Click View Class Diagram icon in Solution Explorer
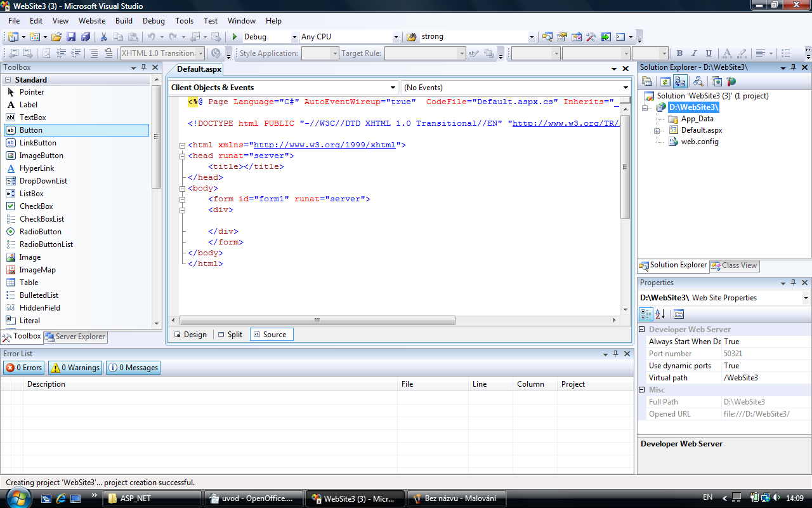Image resolution: width=812 pixels, height=508 pixels. tap(698, 81)
